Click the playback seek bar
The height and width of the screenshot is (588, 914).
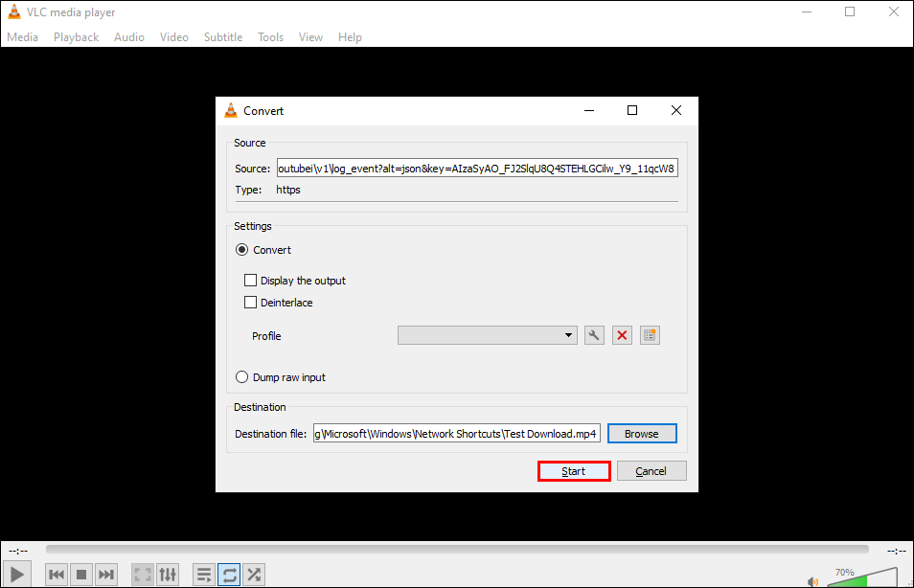[457, 550]
